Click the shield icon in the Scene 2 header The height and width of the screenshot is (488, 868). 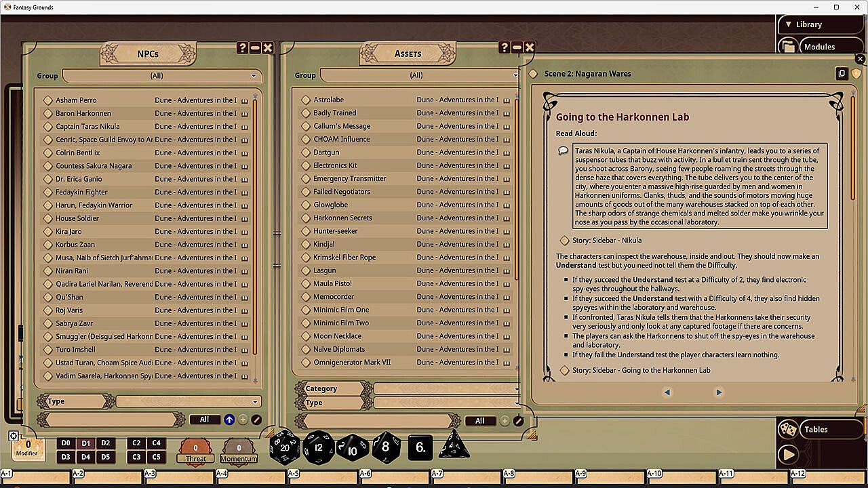(856, 74)
